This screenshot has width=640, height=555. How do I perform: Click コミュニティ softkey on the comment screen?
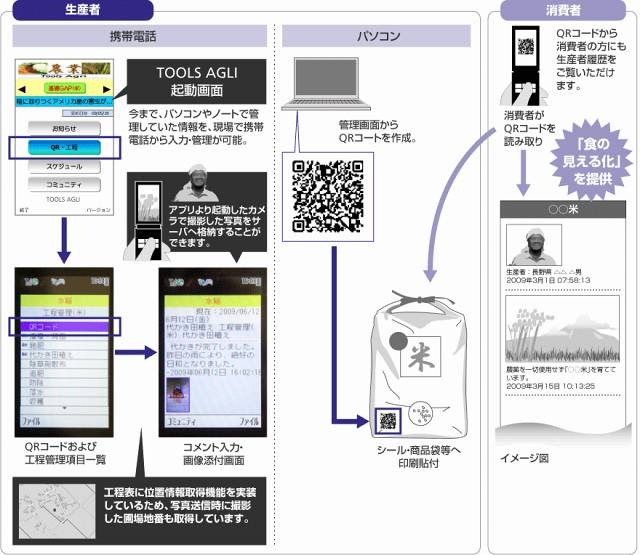181,422
